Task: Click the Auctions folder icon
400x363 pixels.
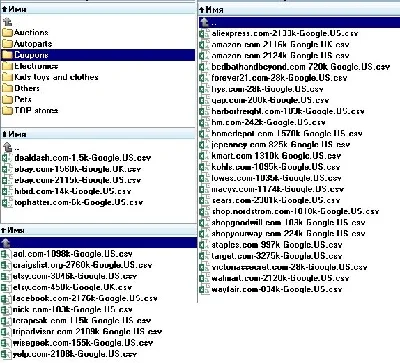Action: tap(7, 33)
